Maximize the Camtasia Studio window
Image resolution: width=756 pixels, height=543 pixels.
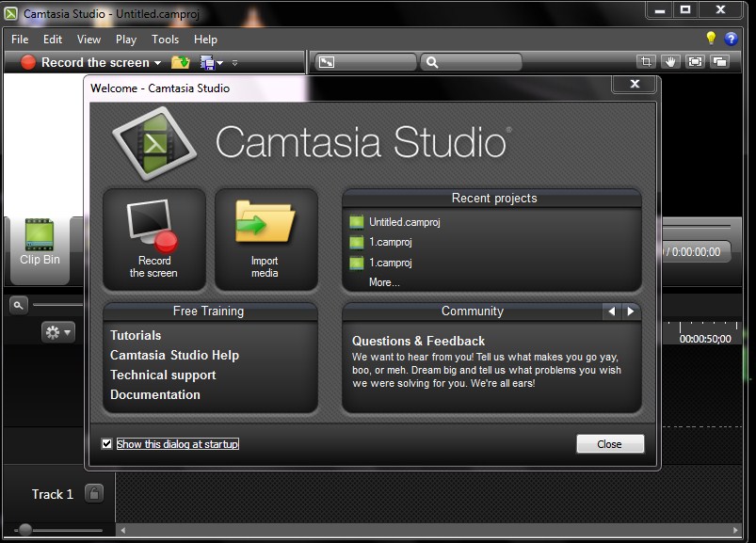685,9
